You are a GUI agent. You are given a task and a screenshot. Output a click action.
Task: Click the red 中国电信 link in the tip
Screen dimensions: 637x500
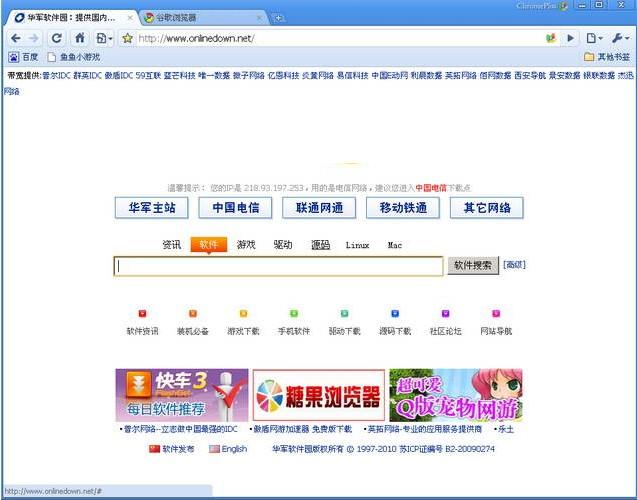click(x=431, y=188)
